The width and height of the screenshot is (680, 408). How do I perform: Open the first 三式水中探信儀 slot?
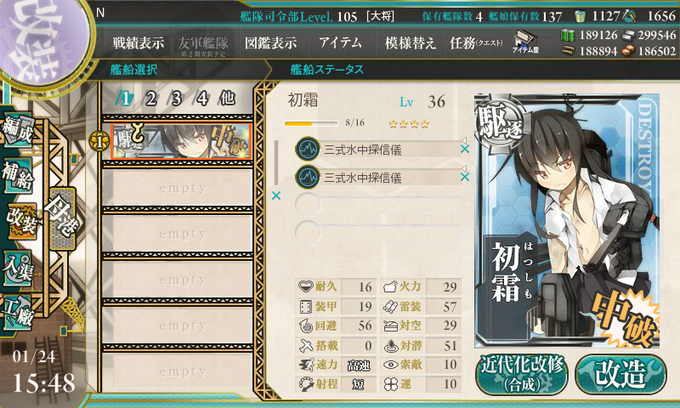(377, 149)
